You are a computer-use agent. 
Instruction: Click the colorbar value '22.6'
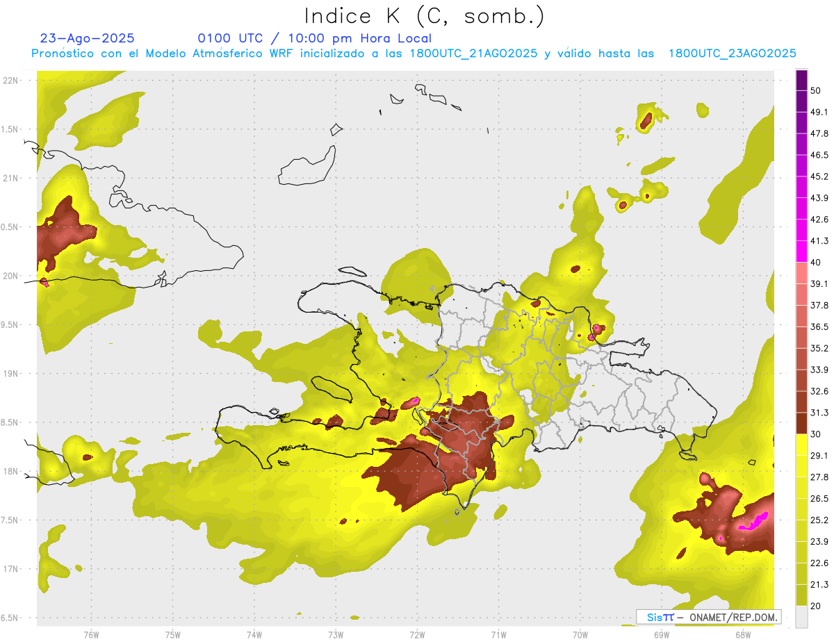tap(819, 563)
